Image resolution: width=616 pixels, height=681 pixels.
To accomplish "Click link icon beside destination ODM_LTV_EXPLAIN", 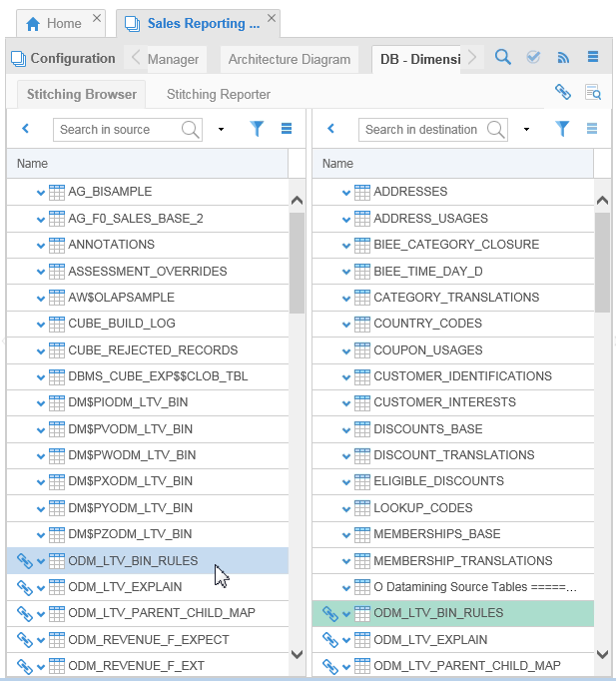I will pos(330,640).
